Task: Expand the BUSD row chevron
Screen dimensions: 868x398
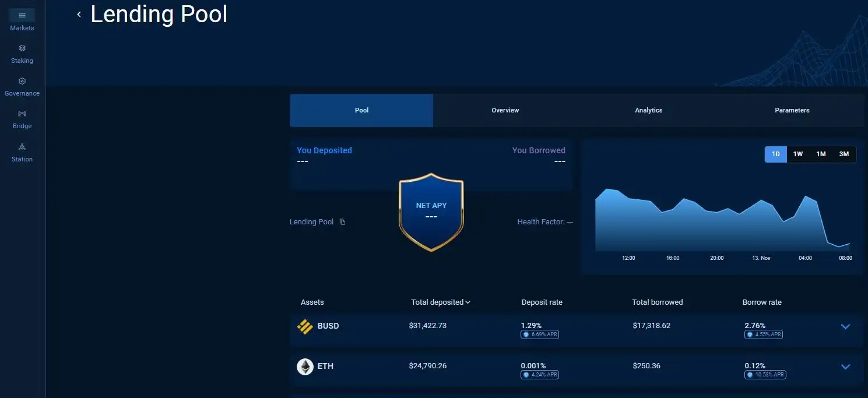Action: tap(845, 326)
